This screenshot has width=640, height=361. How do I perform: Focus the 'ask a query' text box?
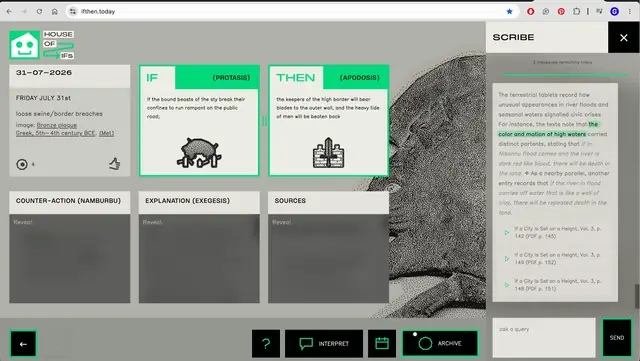(544, 338)
